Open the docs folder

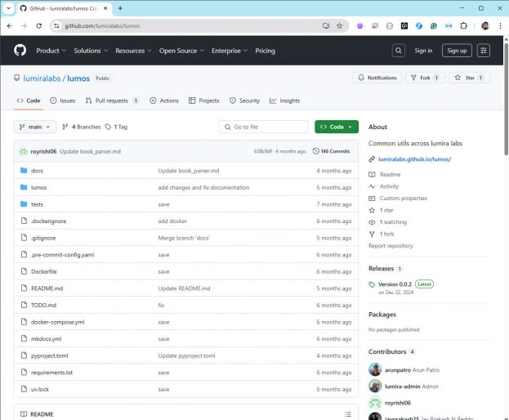point(37,171)
